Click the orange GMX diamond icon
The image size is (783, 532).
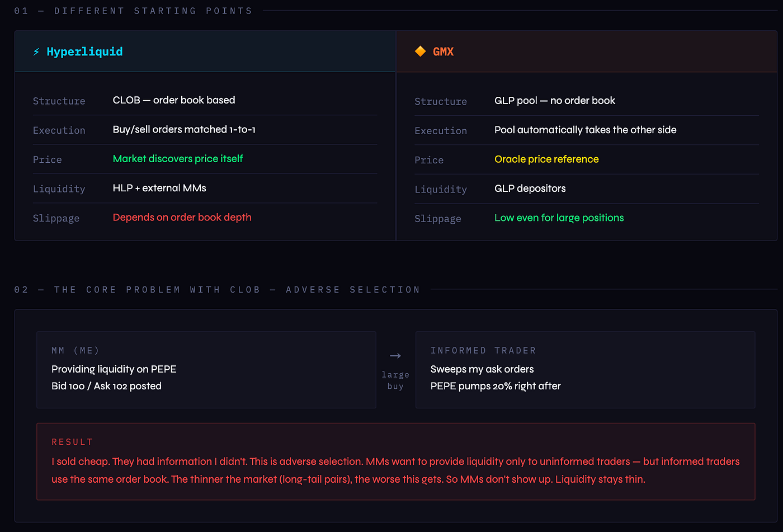click(421, 51)
